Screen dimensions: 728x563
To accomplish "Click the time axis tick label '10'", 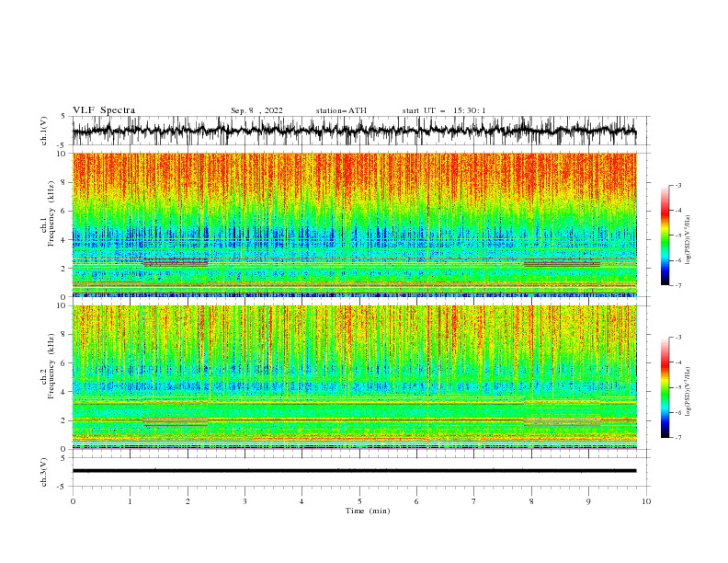I will pos(646,501).
